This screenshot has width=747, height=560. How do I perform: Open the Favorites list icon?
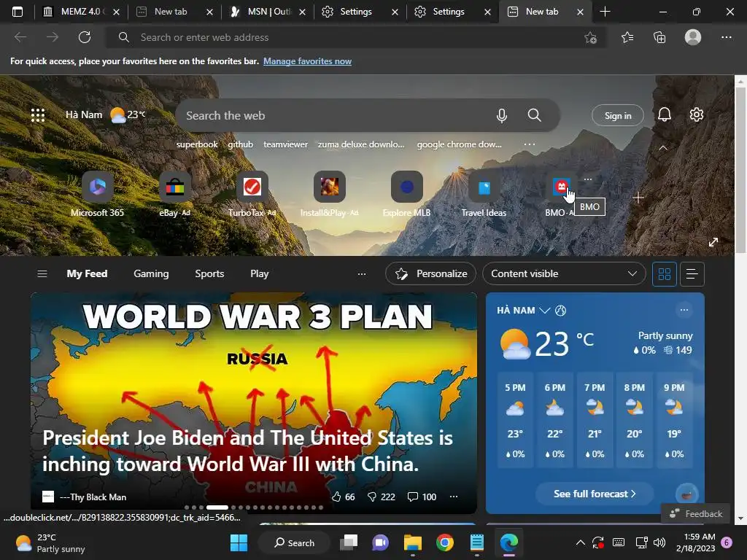[x=627, y=37]
